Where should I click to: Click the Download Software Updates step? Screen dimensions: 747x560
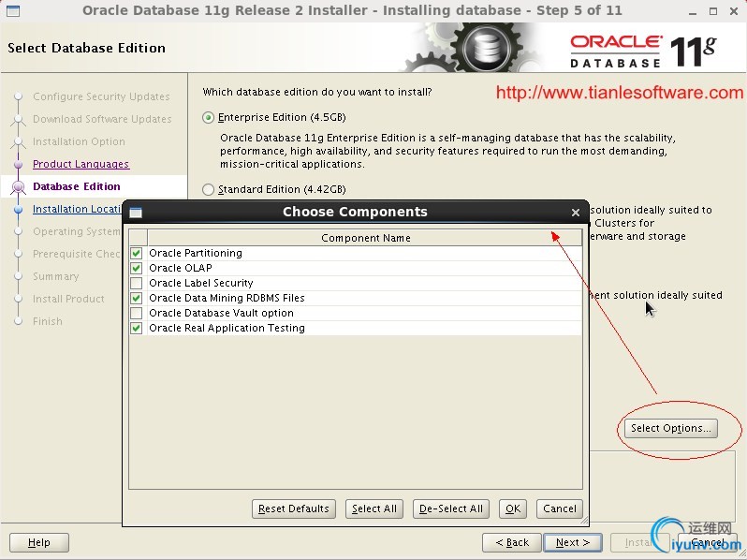click(x=102, y=119)
